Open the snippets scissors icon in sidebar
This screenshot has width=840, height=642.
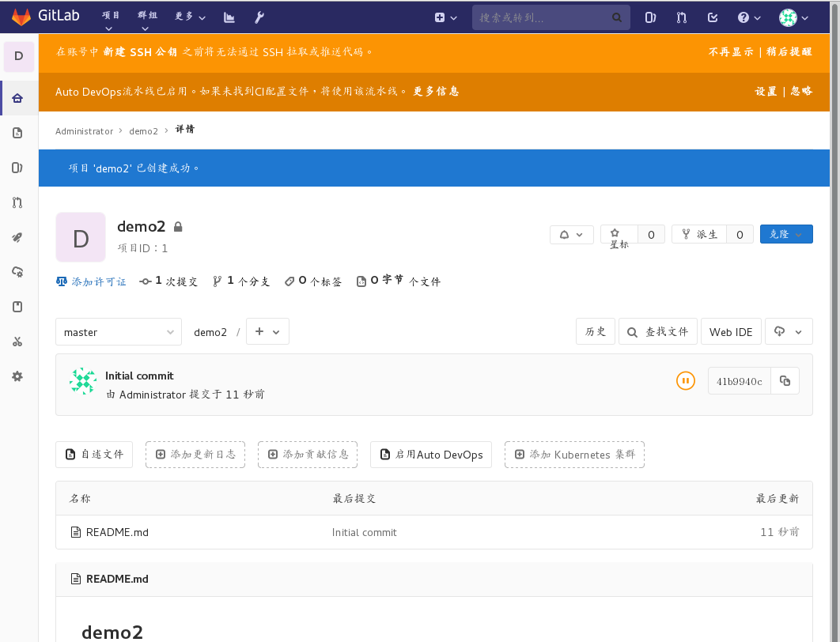click(x=17, y=342)
